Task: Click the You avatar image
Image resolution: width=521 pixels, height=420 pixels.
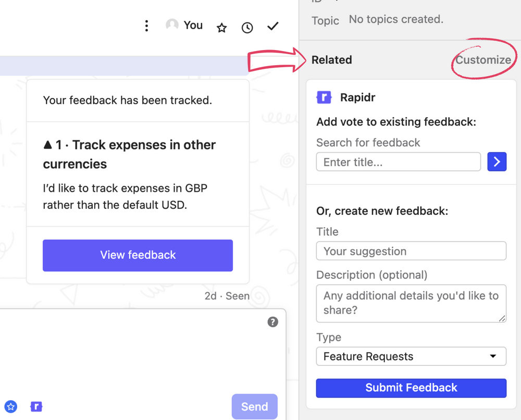Action: coord(172,24)
